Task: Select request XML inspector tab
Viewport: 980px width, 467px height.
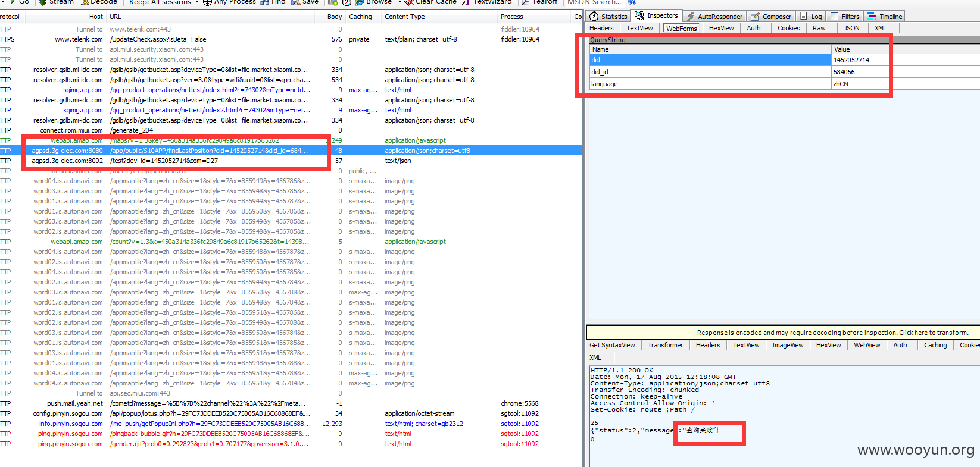Action: click(x=881, y=28)
